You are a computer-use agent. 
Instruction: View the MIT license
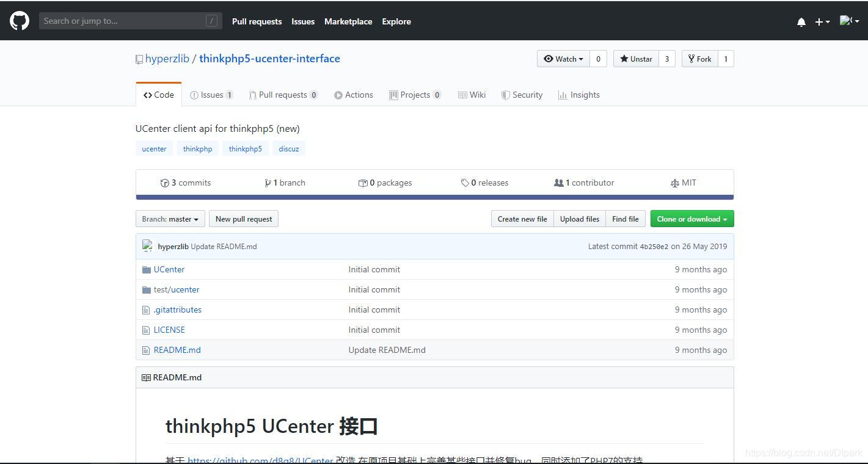(684, 183)
